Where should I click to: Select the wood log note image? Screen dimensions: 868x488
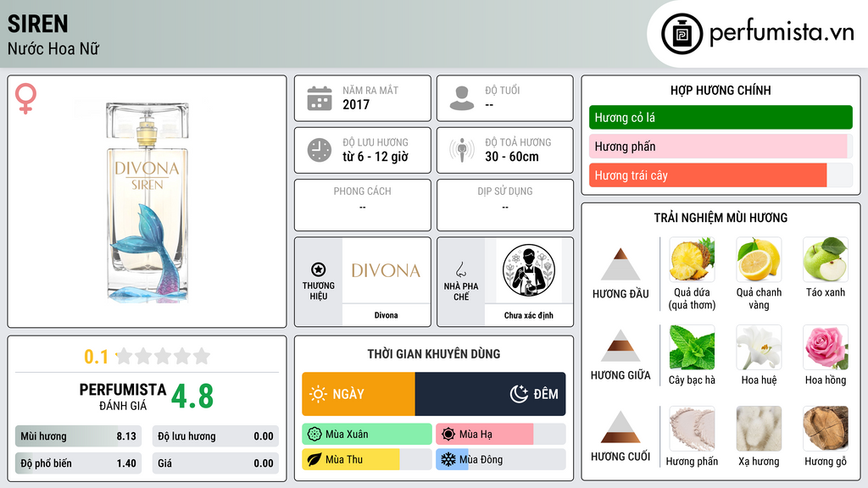[826, 428]
